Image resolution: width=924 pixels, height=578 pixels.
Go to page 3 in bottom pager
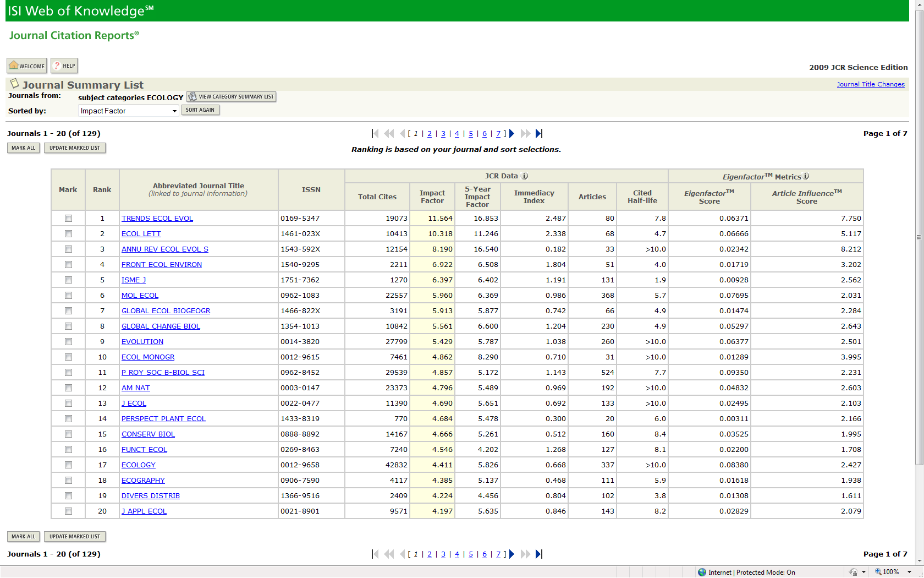point(443,554)
